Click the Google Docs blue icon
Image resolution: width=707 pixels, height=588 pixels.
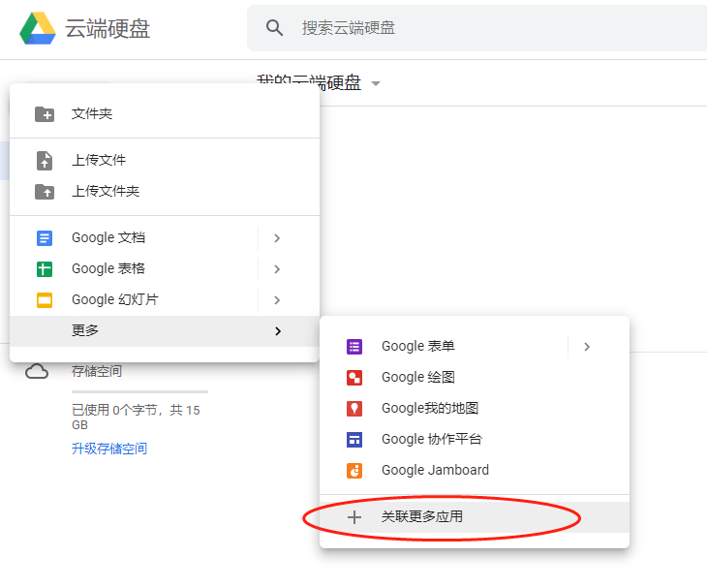[x=45, y=238]
